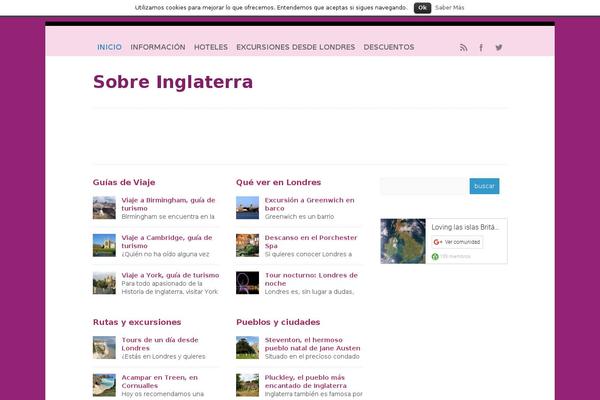Open Tour nocturno: Londres de noche link

coord(311,279)
